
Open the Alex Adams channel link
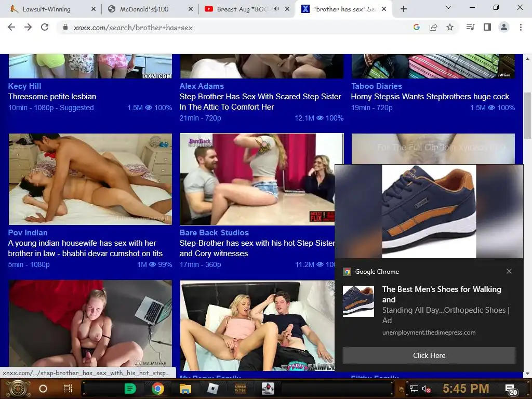[202, 86]
